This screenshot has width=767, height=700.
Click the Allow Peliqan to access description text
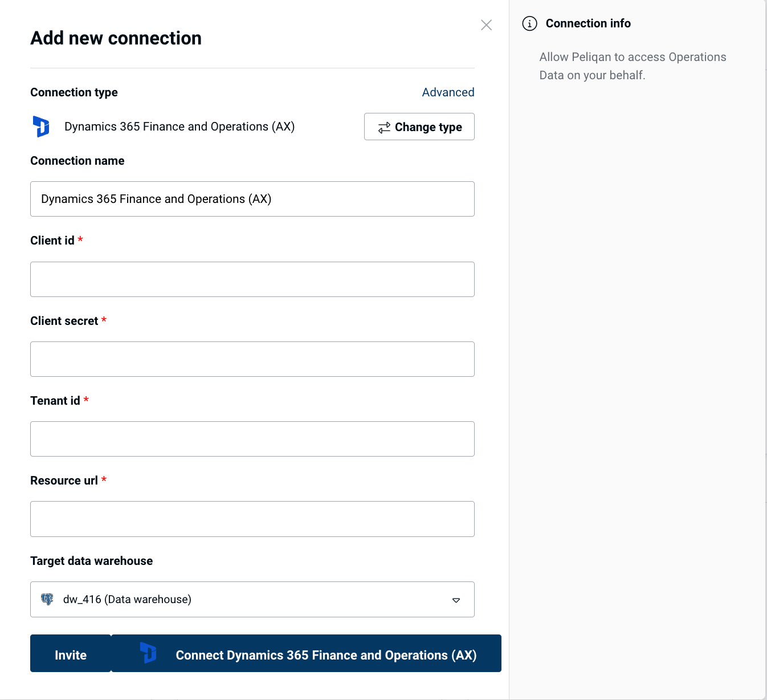633,66
